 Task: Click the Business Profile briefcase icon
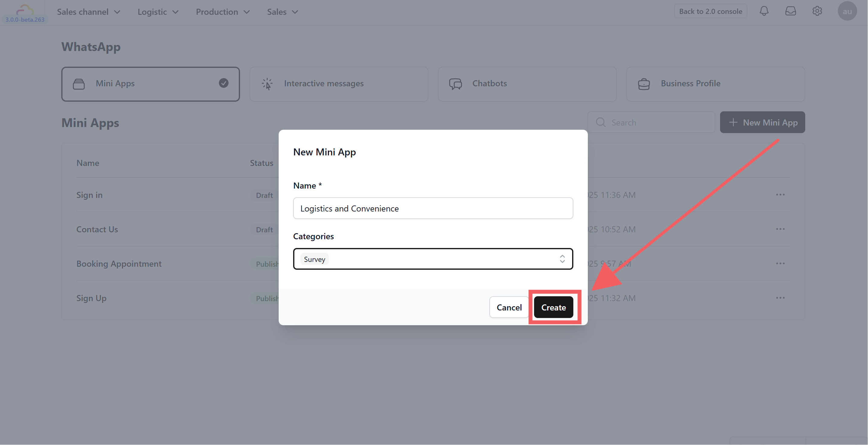point(644,84)
